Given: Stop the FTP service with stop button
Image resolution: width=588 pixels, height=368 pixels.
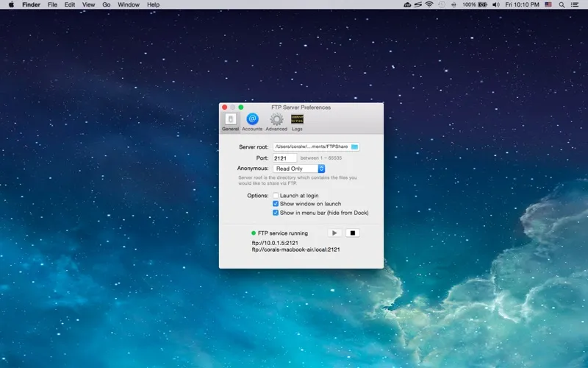Looking at the screenshot, I should [353, 233].
